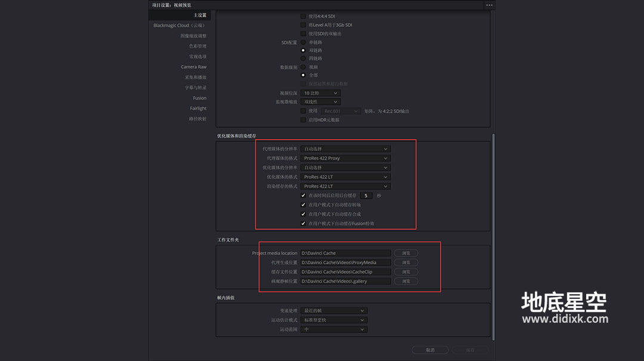Choose the 双链路 SDI radio button
The image size is (644, 361).
point(303,50)
